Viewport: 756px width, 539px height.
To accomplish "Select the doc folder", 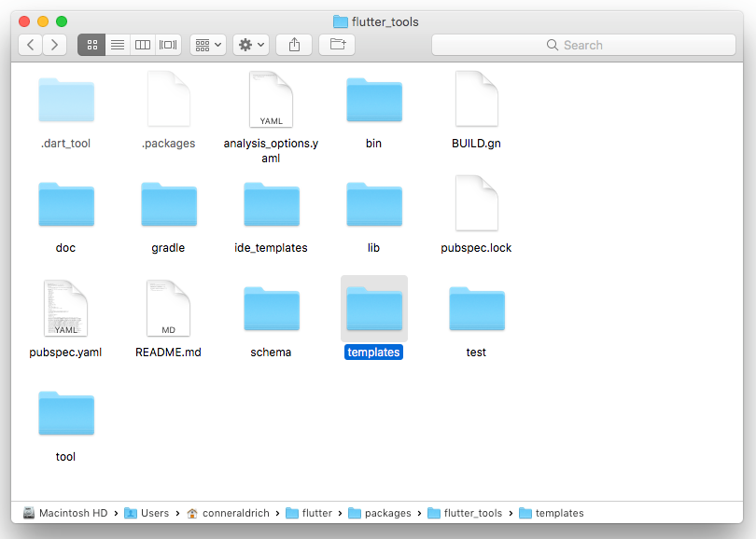I will pyautogui.click(x=66, y=205).
